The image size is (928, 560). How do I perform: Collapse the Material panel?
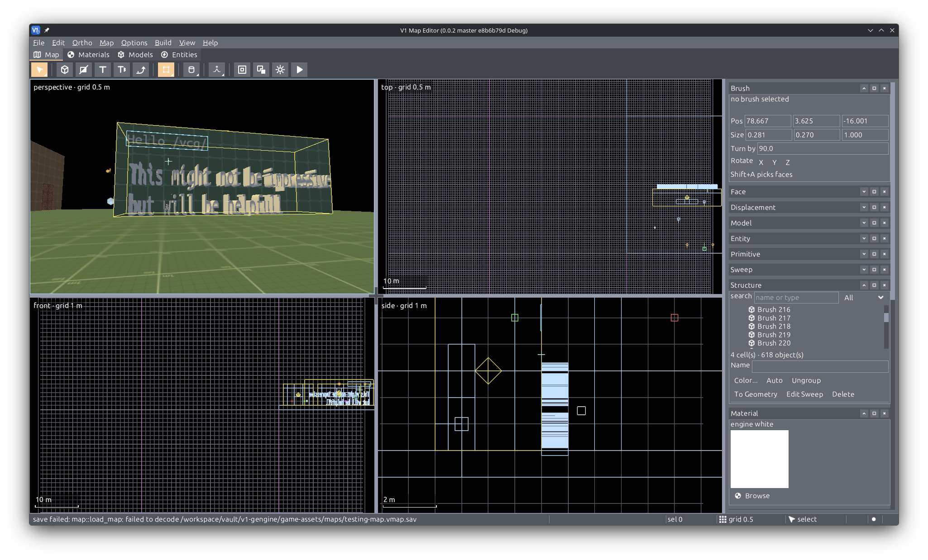pyautogui.click(x=864, y=413)
